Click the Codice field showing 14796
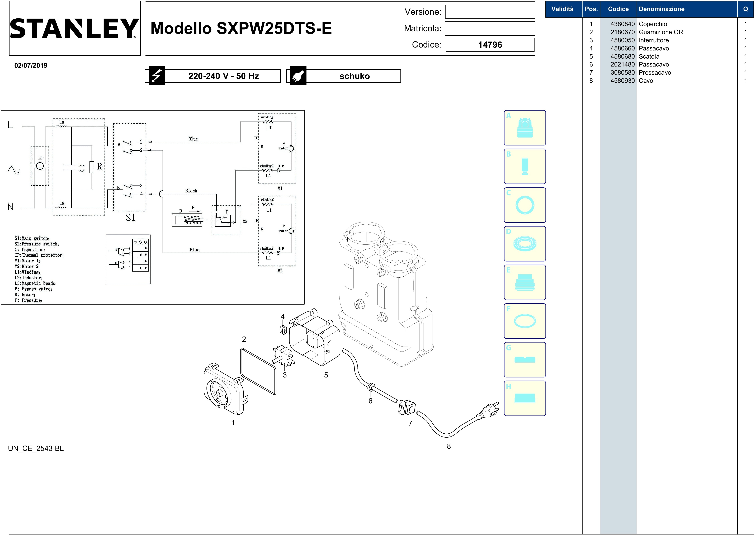Image resolution: width=756 pixels, height=535 pixels. [490, 45]
